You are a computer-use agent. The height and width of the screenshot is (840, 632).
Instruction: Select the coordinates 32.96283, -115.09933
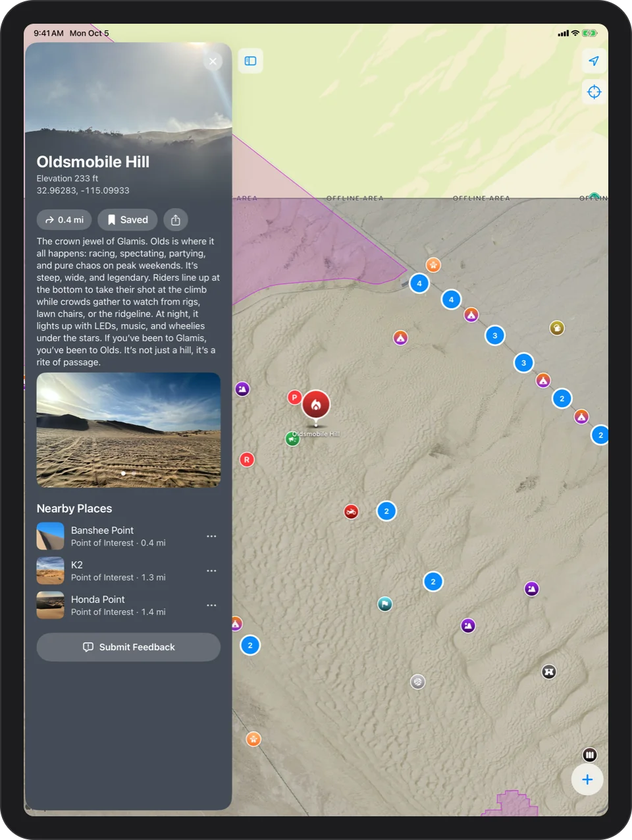click(83, 190)
